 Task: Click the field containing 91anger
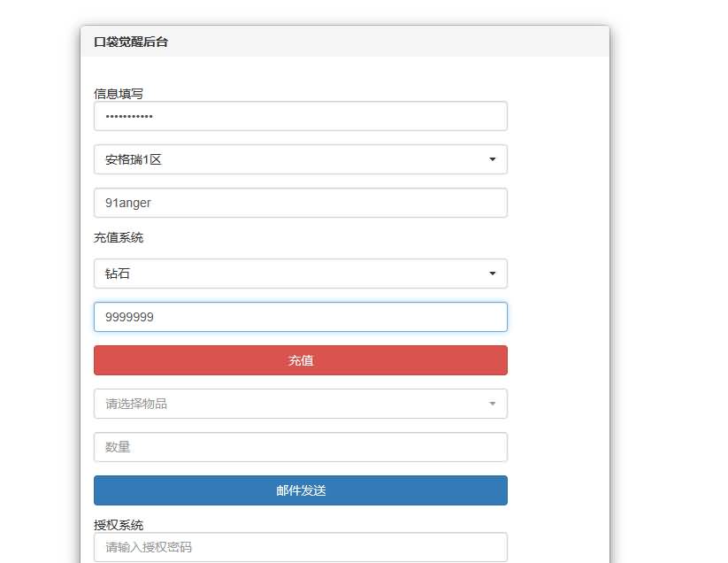click(301, 203)
